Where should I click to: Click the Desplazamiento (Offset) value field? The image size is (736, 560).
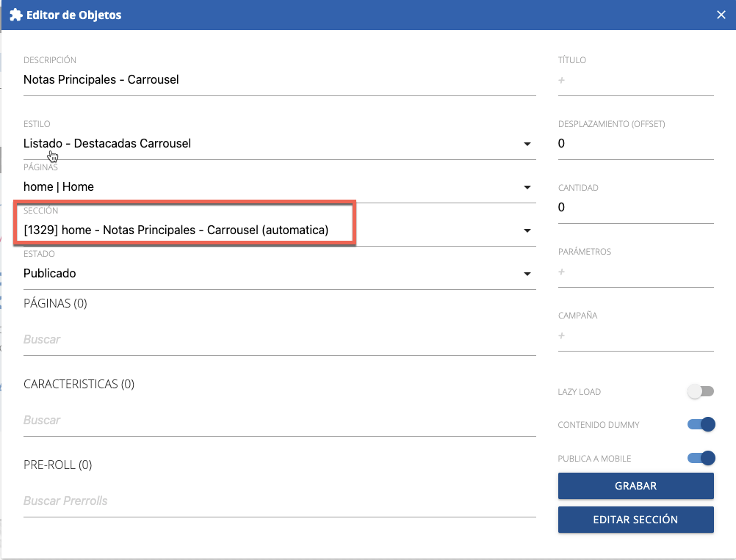click(x=635, y=144)
